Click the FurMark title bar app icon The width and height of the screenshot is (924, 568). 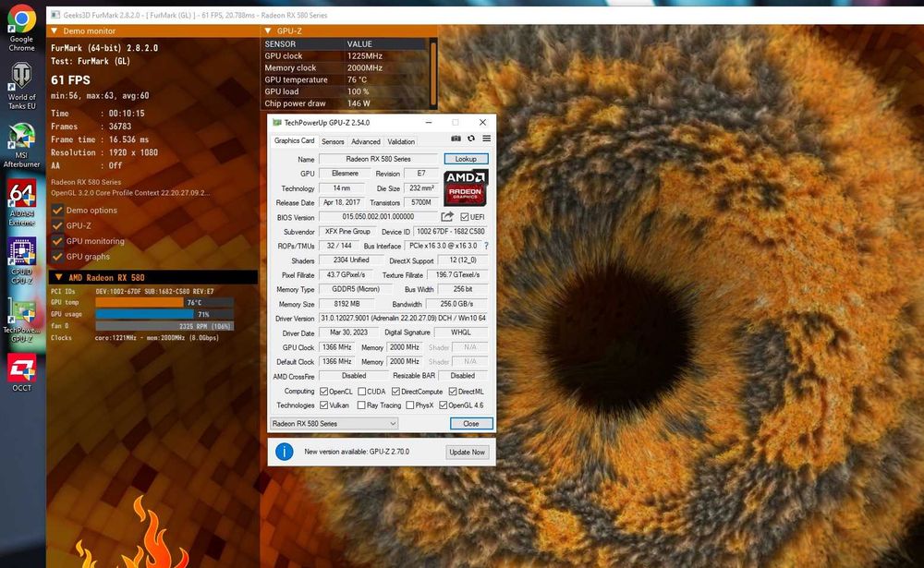click(x=55, y=15)
